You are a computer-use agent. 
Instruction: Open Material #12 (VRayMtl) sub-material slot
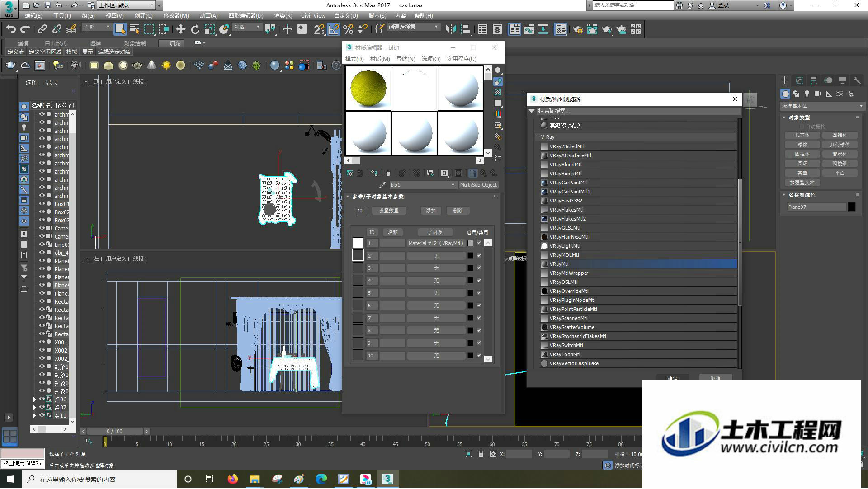click(436, 243)
